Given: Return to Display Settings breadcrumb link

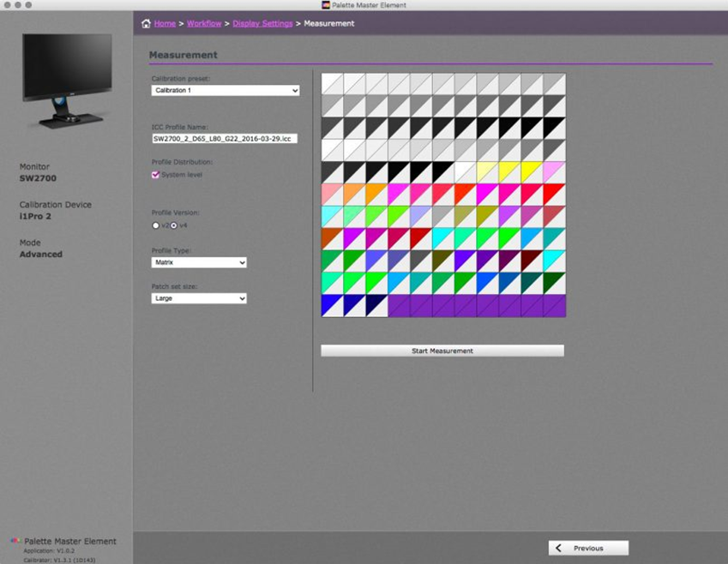Looking at the screenshot, I should click(262, 24).
